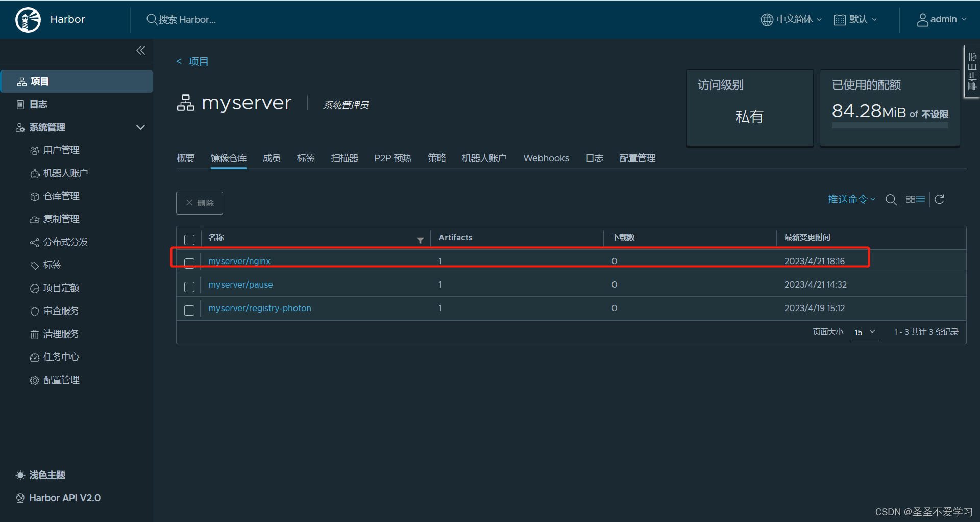Open 机器人账户 in the sidebar

click(x=65, y=173)
